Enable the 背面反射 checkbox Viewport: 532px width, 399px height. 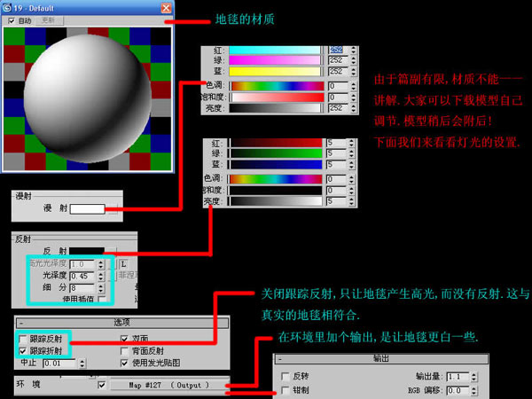click(124, 351)
